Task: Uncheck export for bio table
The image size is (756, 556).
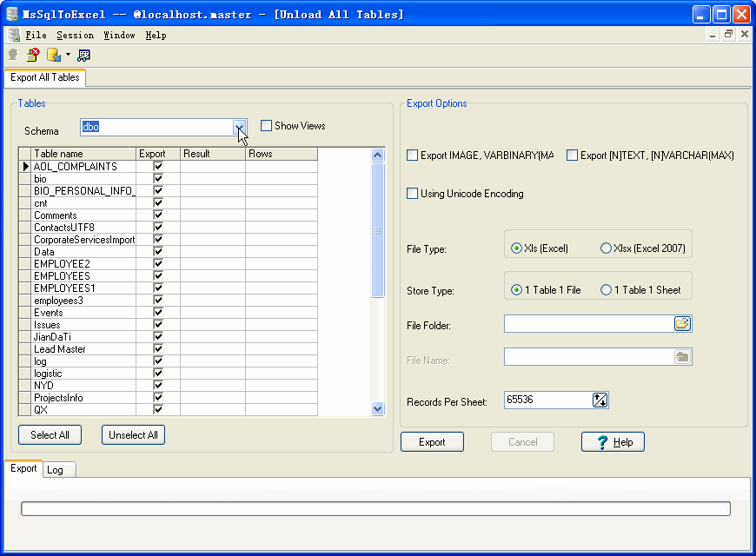Action: pyautogui.click(x=157, y=178)
